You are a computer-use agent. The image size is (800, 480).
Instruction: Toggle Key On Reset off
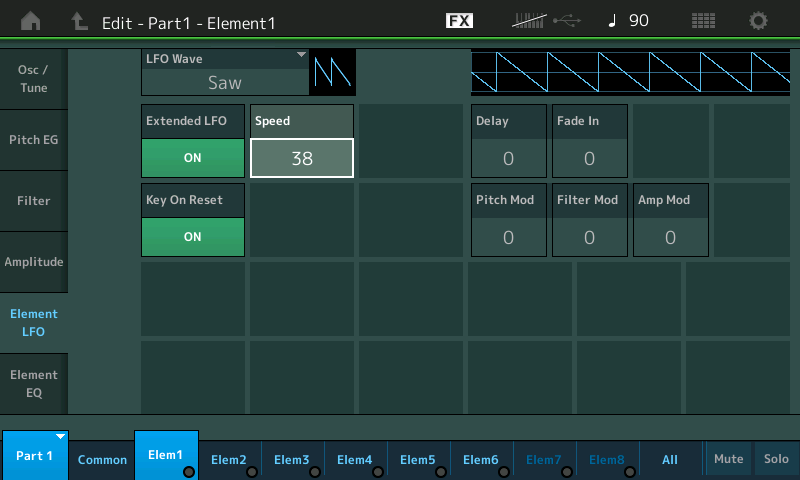(x=192, y=236)
